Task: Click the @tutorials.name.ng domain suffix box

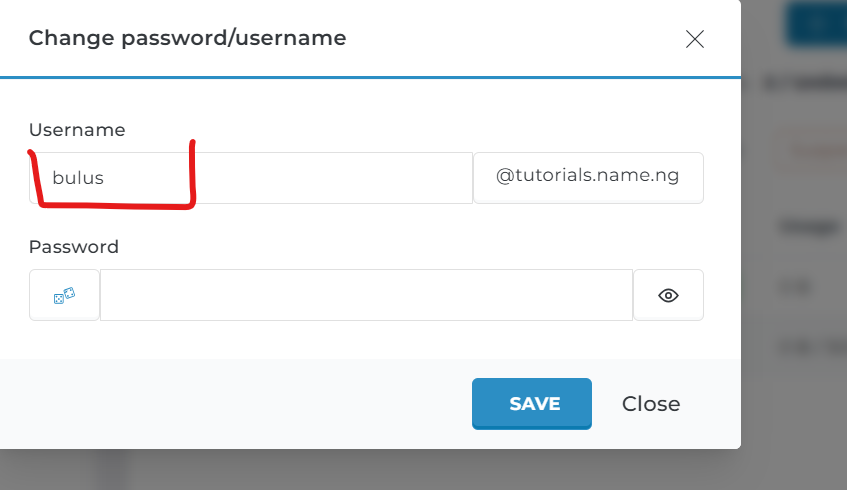Action: (588, 177)
